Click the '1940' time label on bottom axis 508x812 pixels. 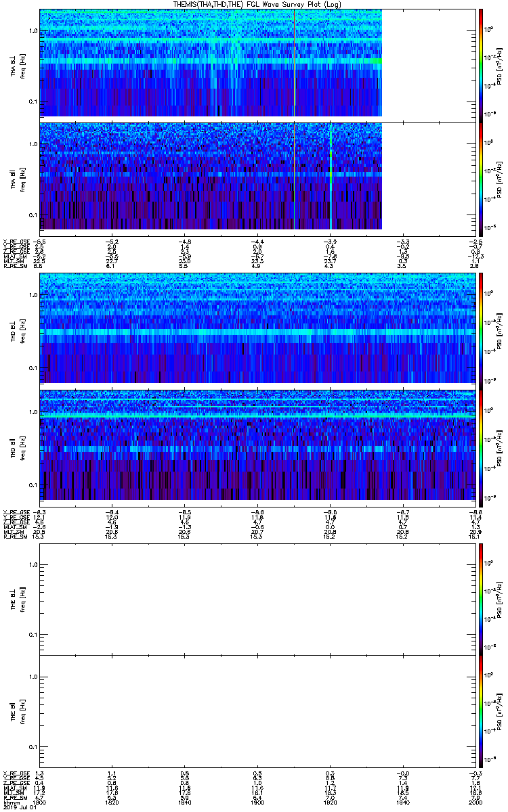[402, 803]
